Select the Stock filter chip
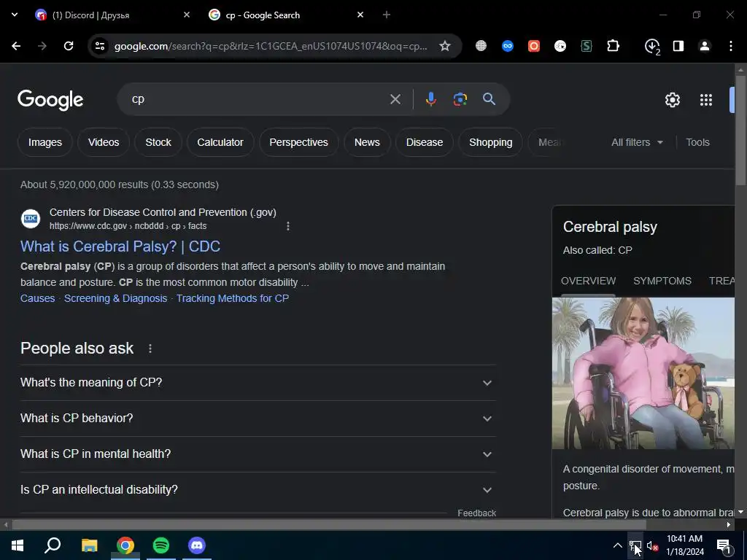This screenshot has width=747, height=560. (158, 142)
